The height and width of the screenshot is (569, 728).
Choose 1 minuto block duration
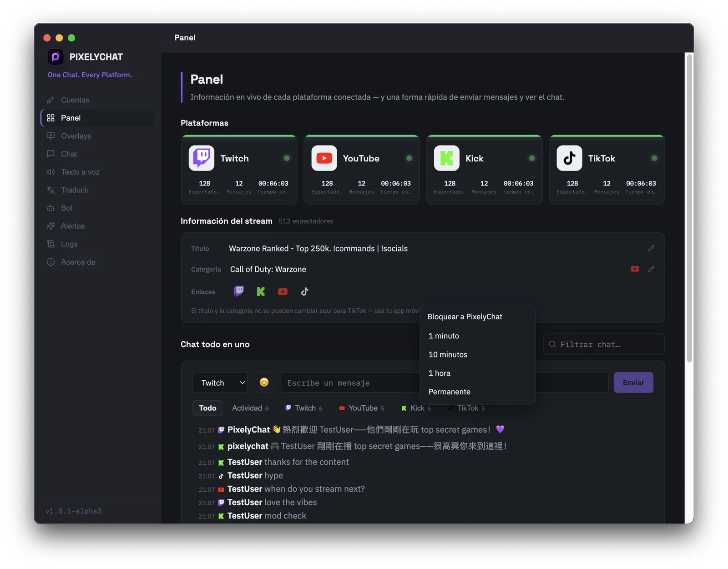coord(477,336)
